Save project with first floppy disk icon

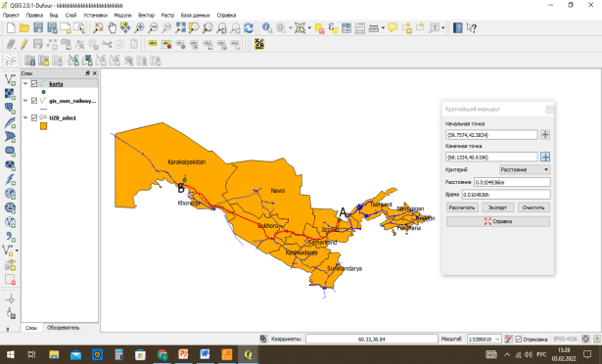38,27
